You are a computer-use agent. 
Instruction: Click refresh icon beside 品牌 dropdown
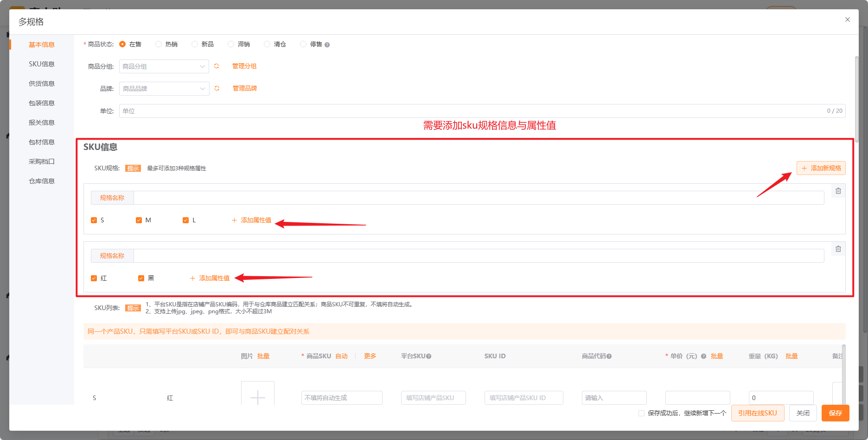pos(217,89)
